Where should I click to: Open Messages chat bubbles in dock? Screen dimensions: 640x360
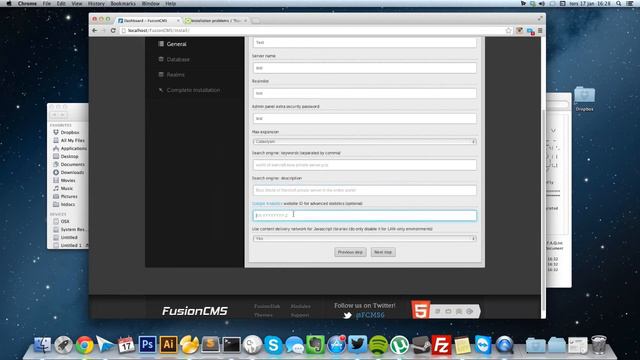tap(294, 345)
